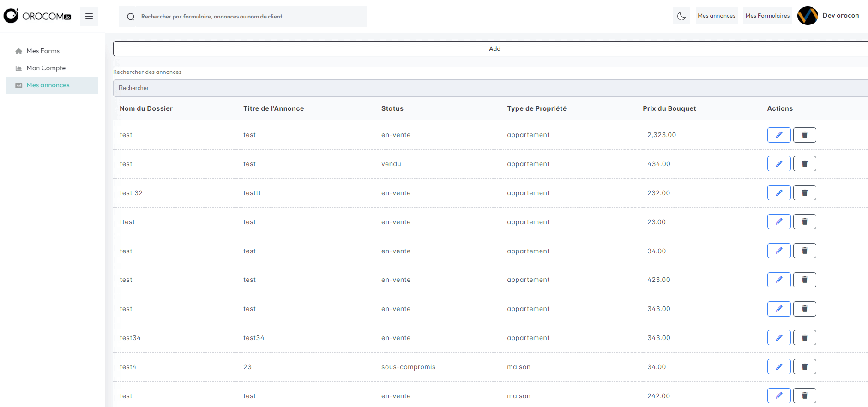
Task: Select Mes annonces in the sidebar
Action: (x=48, y=85)
